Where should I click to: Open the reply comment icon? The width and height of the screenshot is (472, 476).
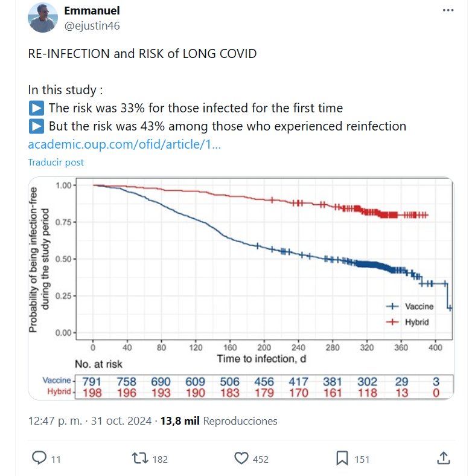[x=39, y=458]
